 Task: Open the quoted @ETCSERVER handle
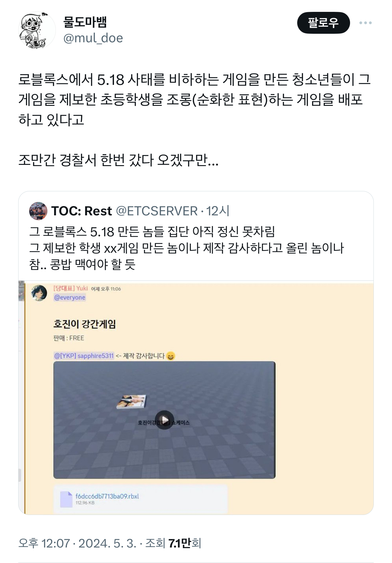click(157, 211)
